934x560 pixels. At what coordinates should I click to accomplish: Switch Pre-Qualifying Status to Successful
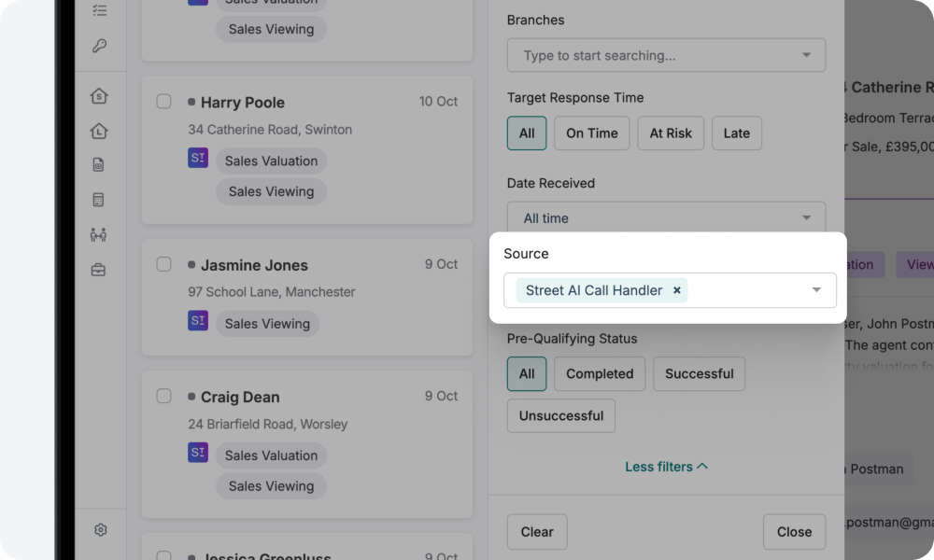[x=699, y=373]
